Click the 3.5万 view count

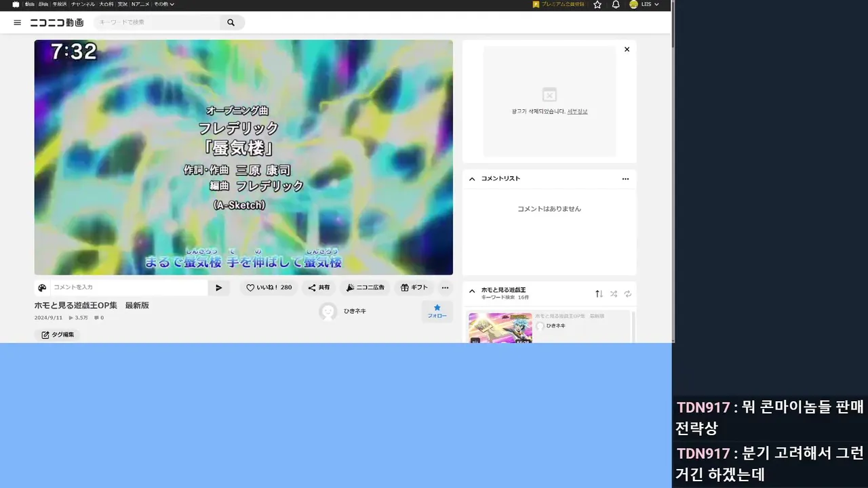click(79, 317)
